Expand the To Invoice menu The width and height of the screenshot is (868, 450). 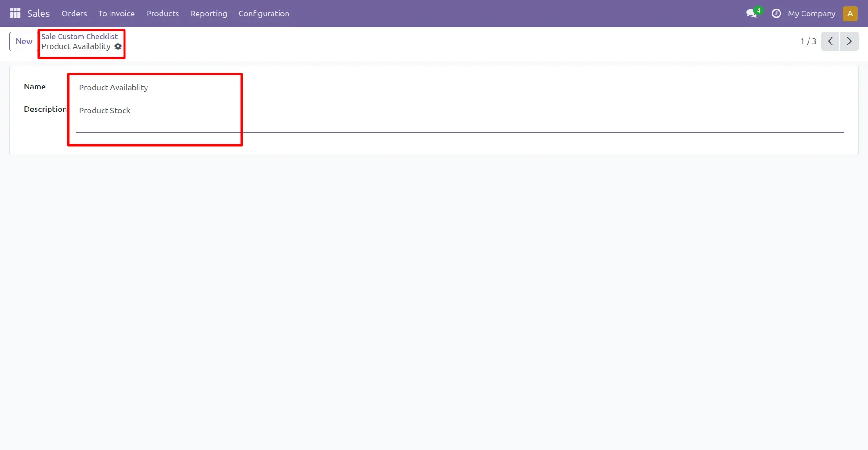tap(116, 14)
